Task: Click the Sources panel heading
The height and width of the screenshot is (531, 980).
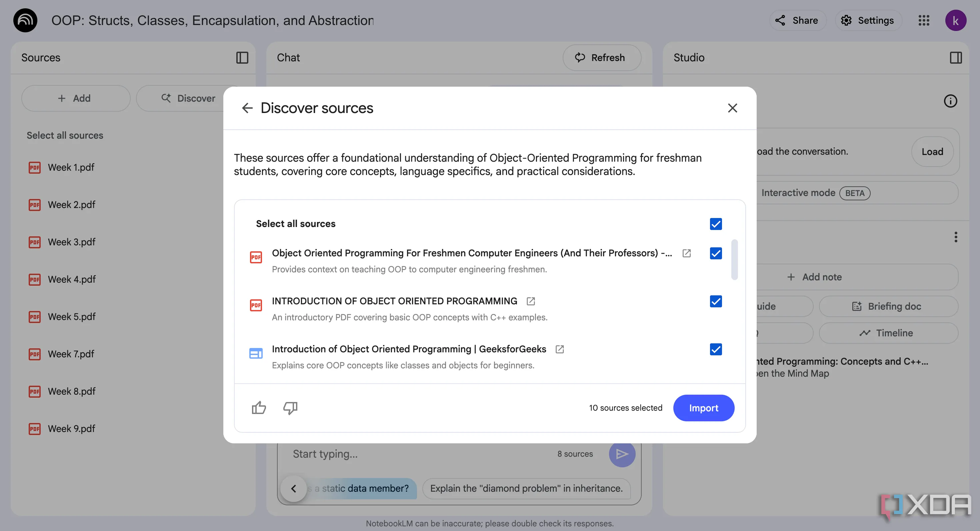Action: 41,58
